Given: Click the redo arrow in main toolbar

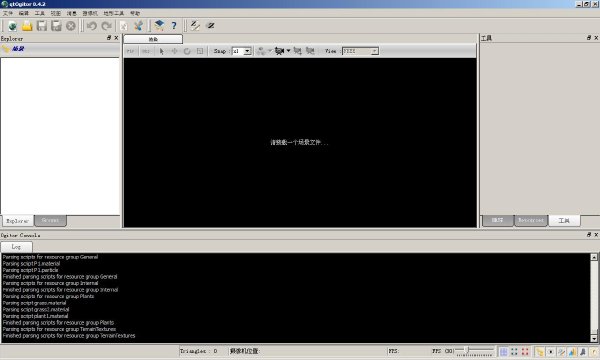Looking at the screenshot, I should [106, 26].
